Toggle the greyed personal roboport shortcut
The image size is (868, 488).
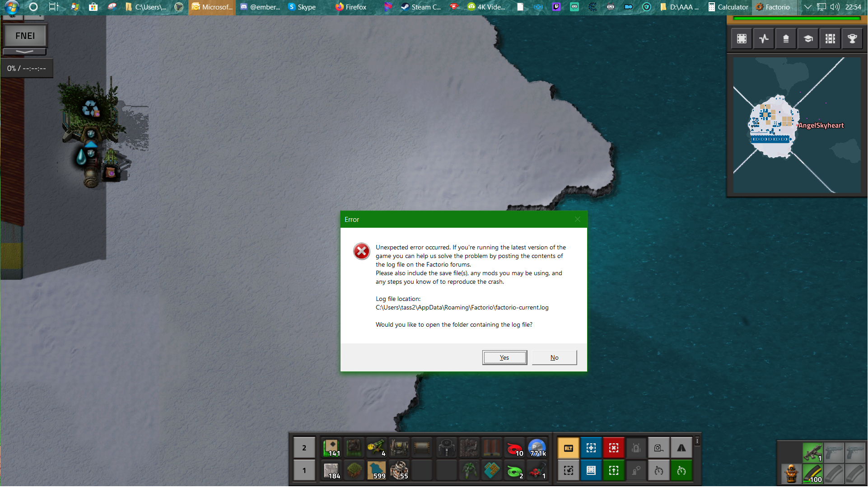pos(636,448)
